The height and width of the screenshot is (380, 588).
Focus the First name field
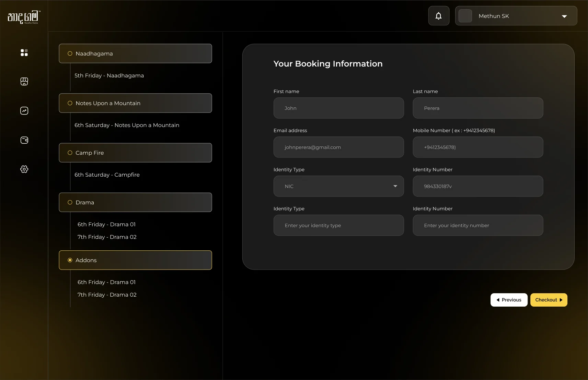(x=338, y=108)
